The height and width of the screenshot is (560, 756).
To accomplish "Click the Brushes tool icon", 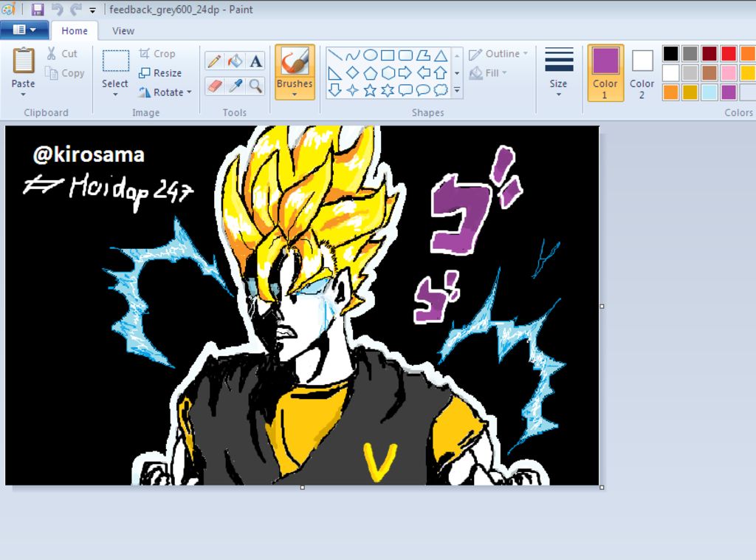I will click(295, 62).
